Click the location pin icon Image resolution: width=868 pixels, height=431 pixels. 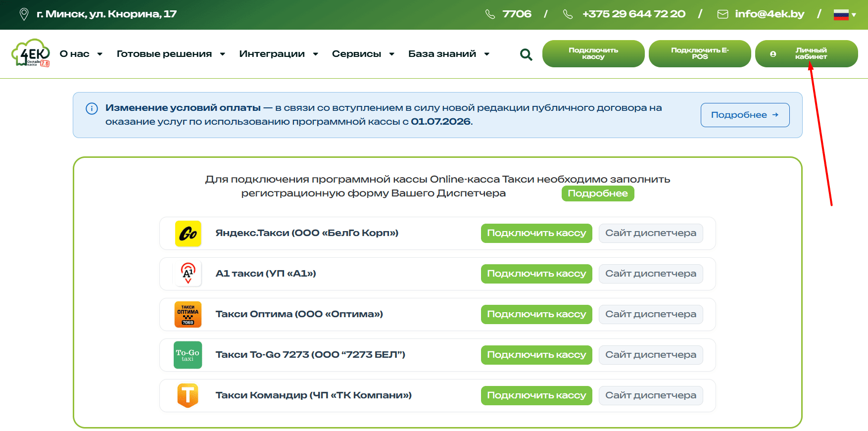(24, 14)
